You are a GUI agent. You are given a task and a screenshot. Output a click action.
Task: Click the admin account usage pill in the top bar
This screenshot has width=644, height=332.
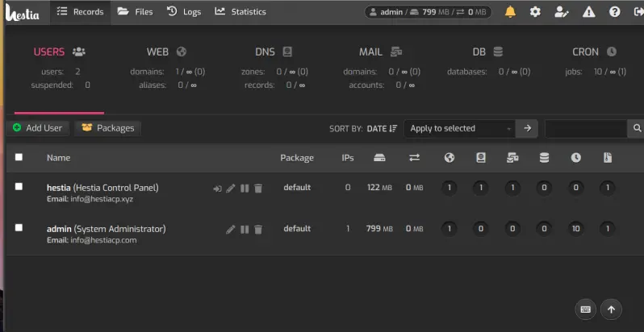pyautogui.click(x=428, y=12)
